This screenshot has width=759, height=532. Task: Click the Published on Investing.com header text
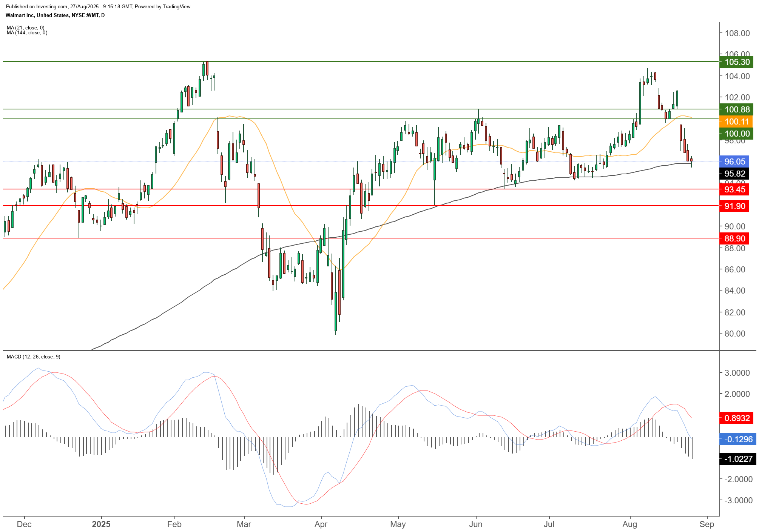click(99, 6)
